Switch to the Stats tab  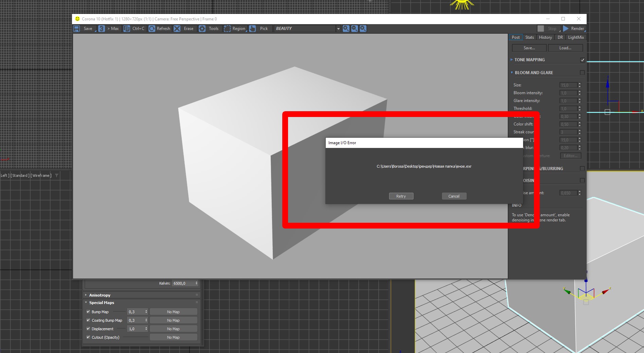(x=529, y=37)
